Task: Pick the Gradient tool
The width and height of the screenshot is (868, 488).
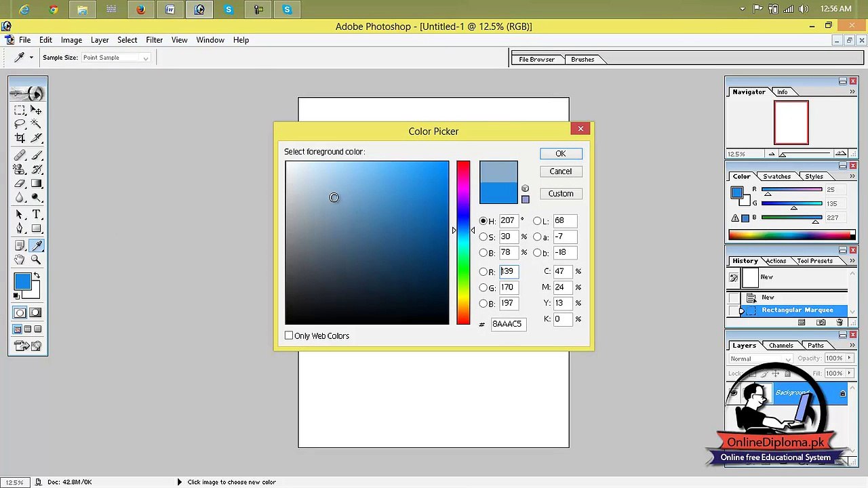Action: 36,184
